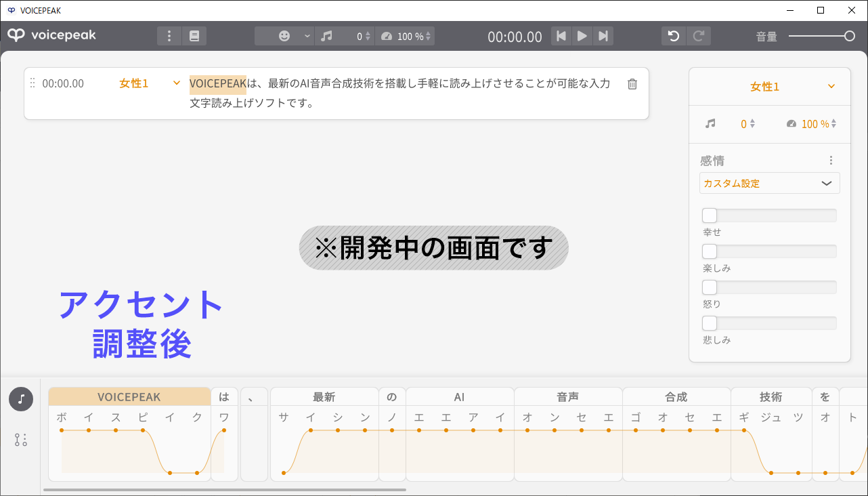Select the 音声 word segment header
The image size is (868, 496).
tap(568, 397)
